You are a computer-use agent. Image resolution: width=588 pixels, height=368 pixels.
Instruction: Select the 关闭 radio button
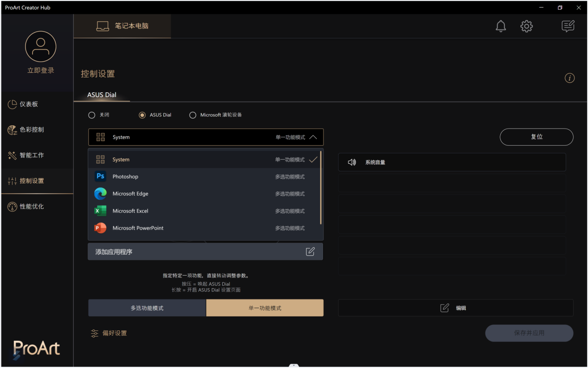click(92, 115)
